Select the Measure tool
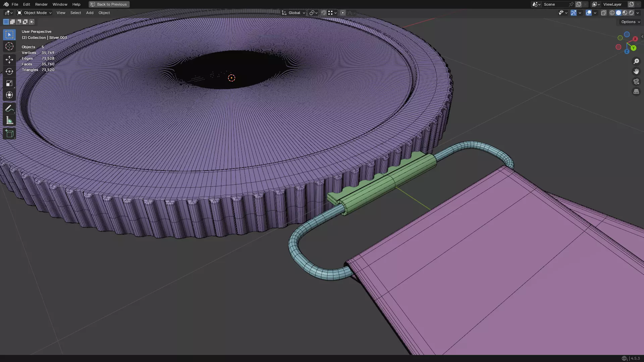 9,121
